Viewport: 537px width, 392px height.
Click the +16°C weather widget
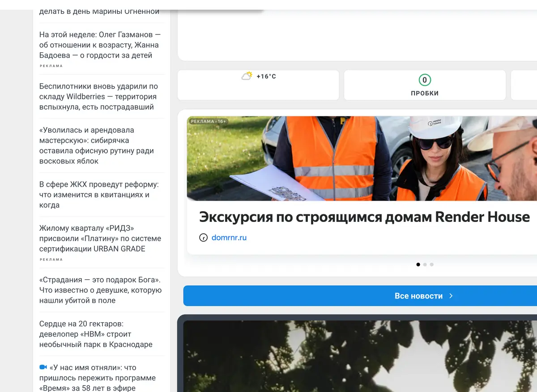click(x=258, y=85)
